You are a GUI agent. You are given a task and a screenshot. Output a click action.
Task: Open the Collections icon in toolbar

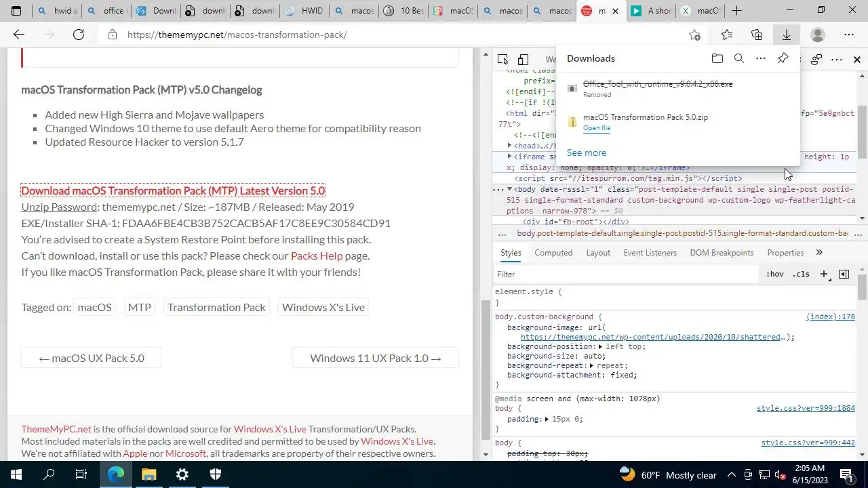757,35
